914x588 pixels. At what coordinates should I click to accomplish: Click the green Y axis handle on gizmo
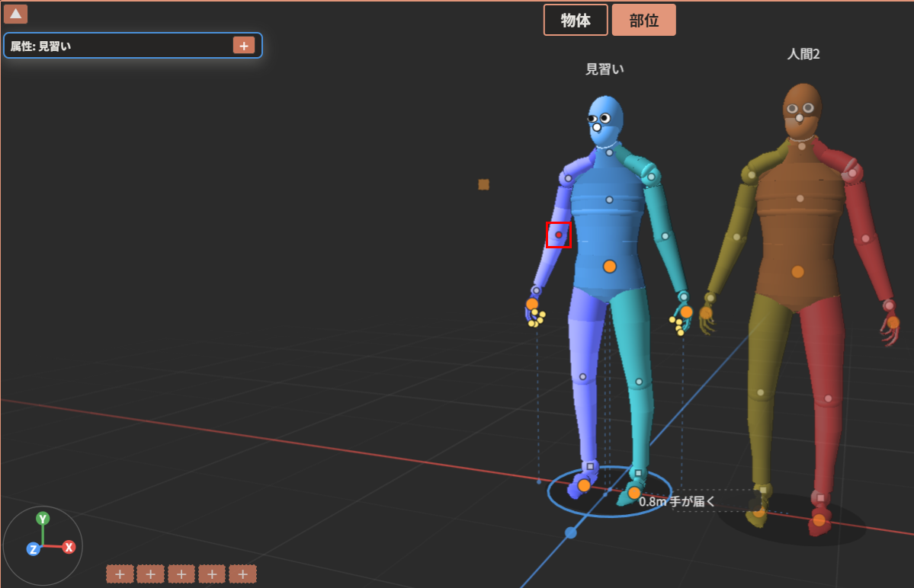(x=43, y=519)
